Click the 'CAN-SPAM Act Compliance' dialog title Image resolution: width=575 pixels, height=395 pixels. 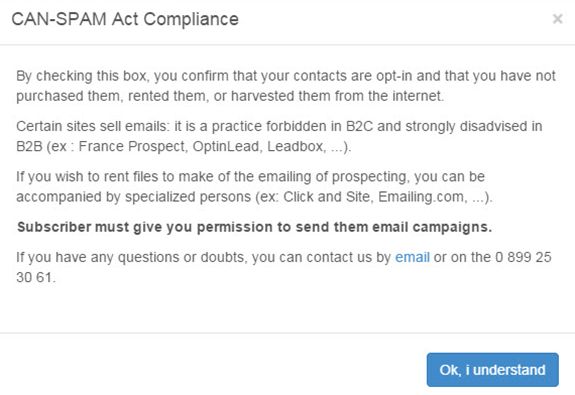(125, 19)
